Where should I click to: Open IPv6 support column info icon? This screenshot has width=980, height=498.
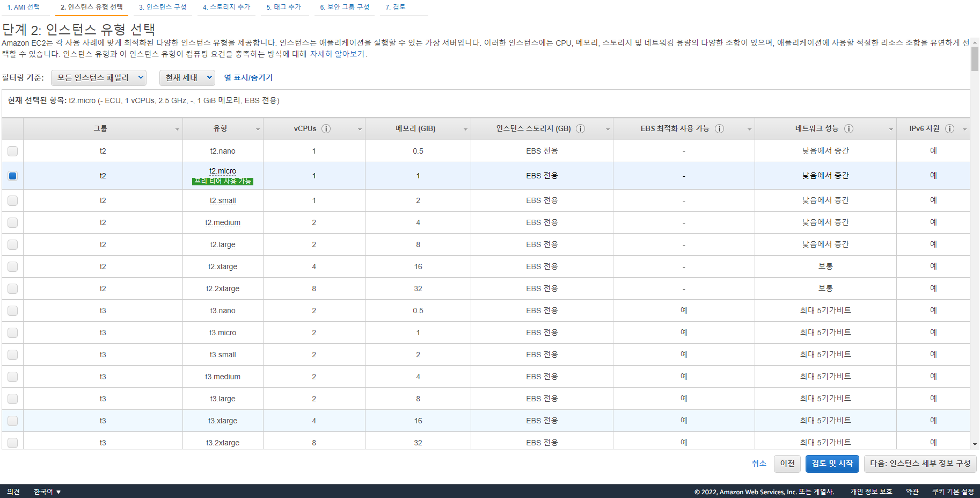949,129
